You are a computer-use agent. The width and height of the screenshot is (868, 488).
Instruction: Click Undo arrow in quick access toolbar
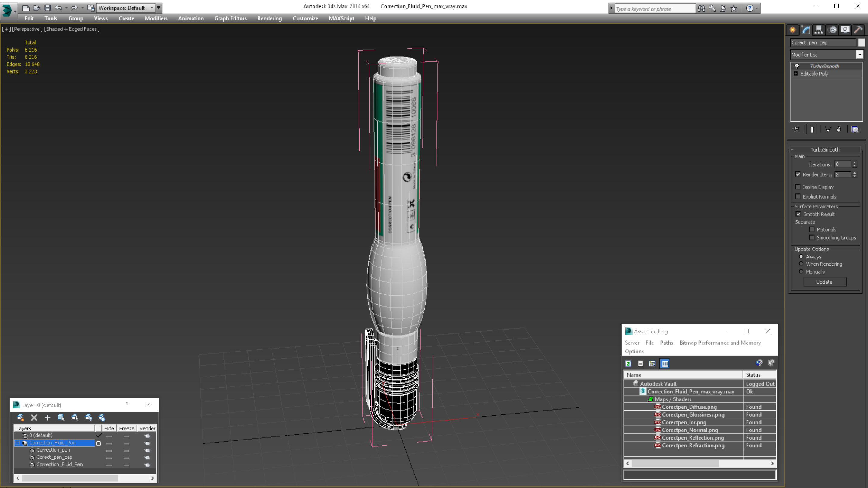(x=58, y=8)
